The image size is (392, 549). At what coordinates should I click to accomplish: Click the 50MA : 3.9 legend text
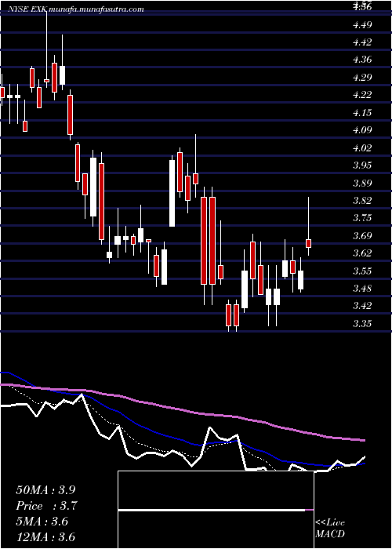45,490
